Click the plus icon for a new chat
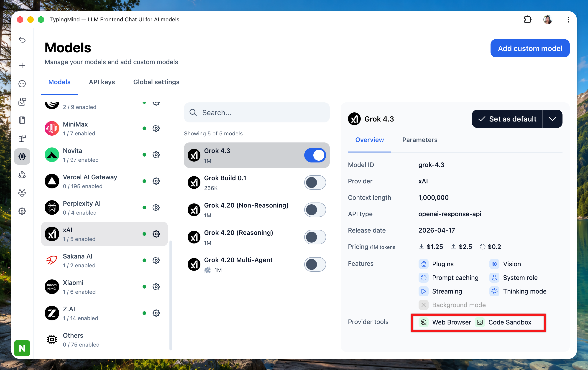The height and width of the screenshot is (370, 588). point(22,65)
